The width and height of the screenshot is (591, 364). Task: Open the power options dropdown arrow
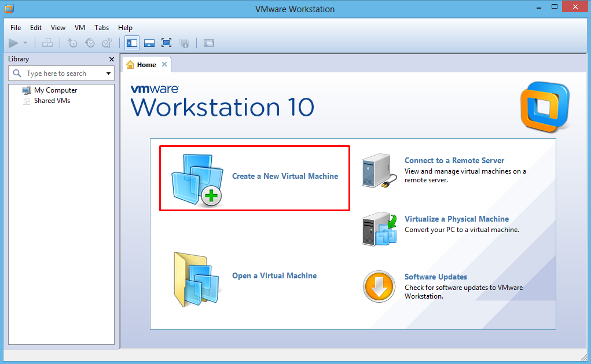tap(25, 43)
